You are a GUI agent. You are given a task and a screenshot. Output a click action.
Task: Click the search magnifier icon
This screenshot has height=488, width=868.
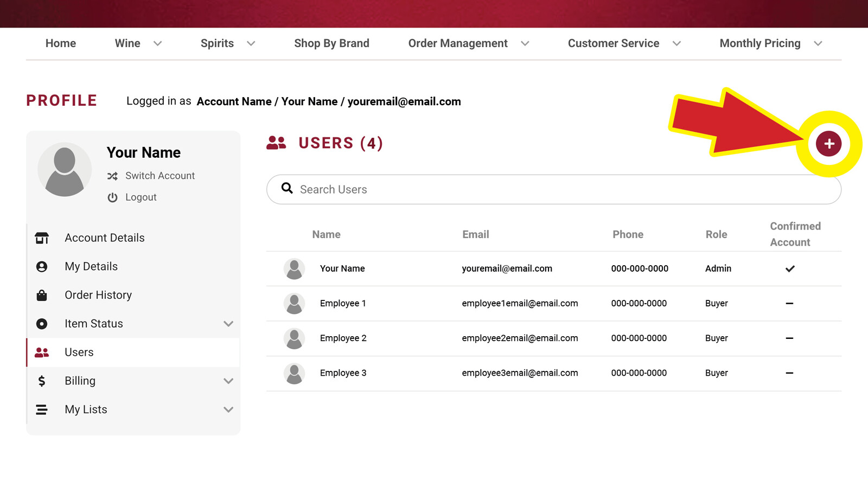pos(287,188)
